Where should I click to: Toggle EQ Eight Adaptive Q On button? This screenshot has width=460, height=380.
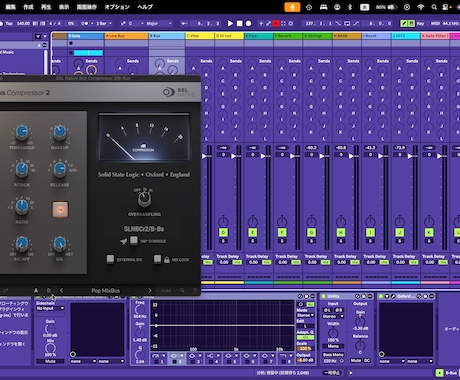(305, 337)
